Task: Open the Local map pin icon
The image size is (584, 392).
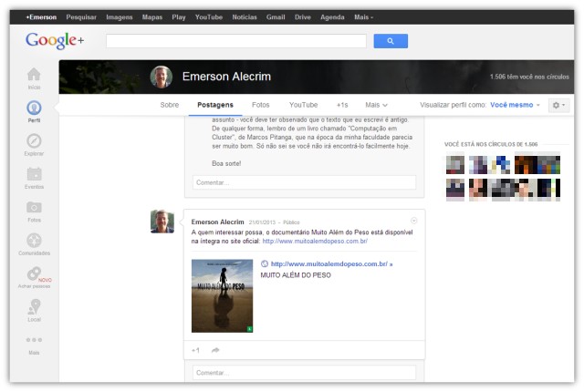Action: (34, 307)
